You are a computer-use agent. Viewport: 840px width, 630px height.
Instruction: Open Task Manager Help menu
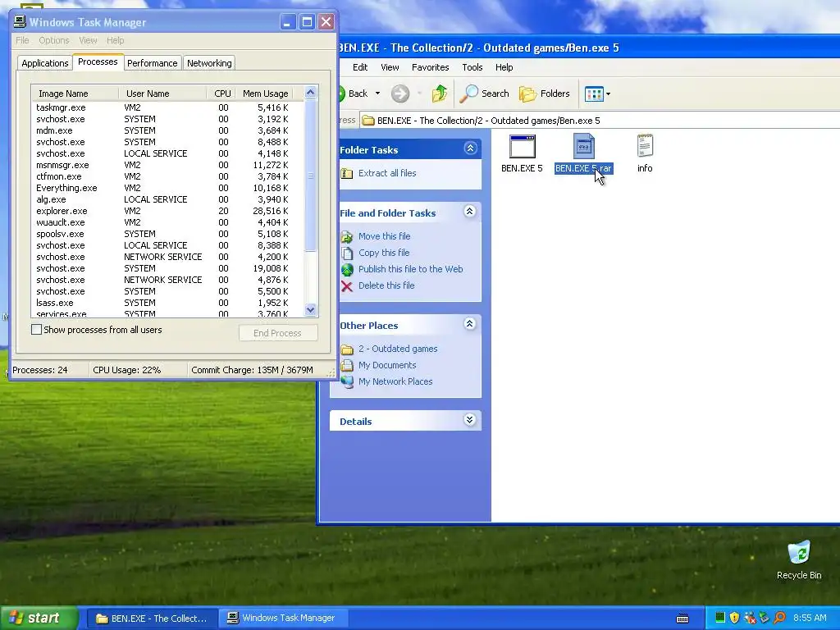tap(115, 40)
